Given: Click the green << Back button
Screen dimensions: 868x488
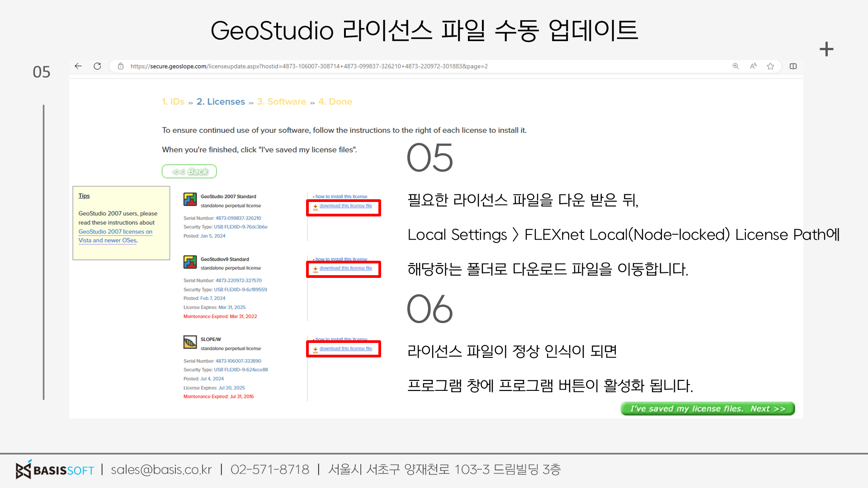Looking at the screenshot, I should [189, 171].
